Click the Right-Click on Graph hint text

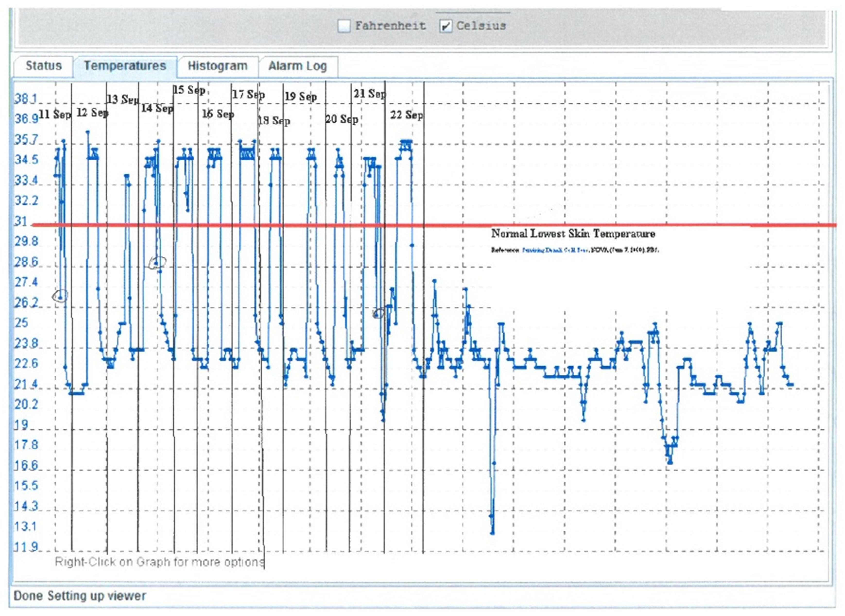point(159,562)
